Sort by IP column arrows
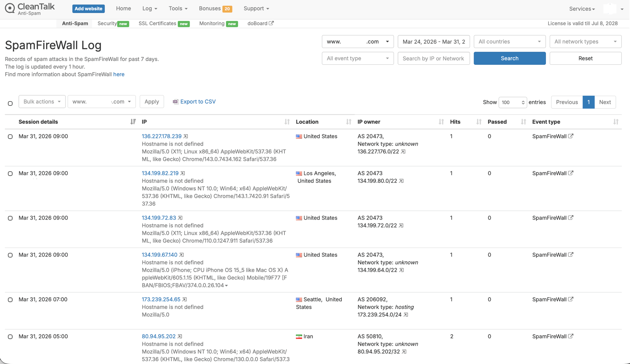Screen dimensions: 630x364 pos(287,122)
